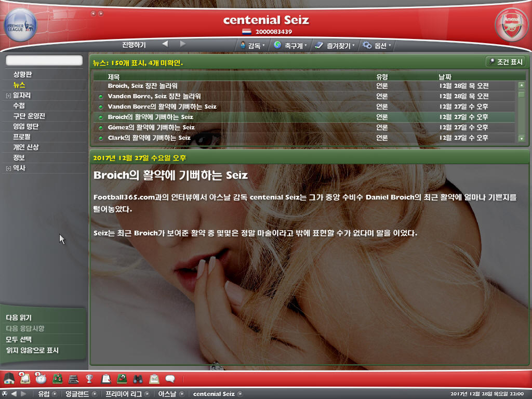Click the football icon in the status bar
The width and height of the screenshot is (532, 399).
(123, 378)
